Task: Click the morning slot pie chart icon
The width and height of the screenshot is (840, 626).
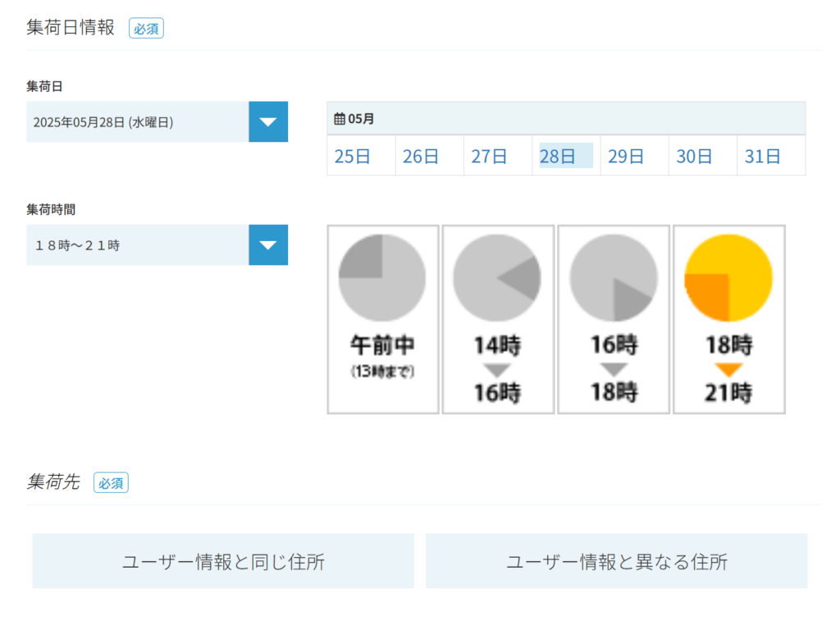Action: [382, 277]
